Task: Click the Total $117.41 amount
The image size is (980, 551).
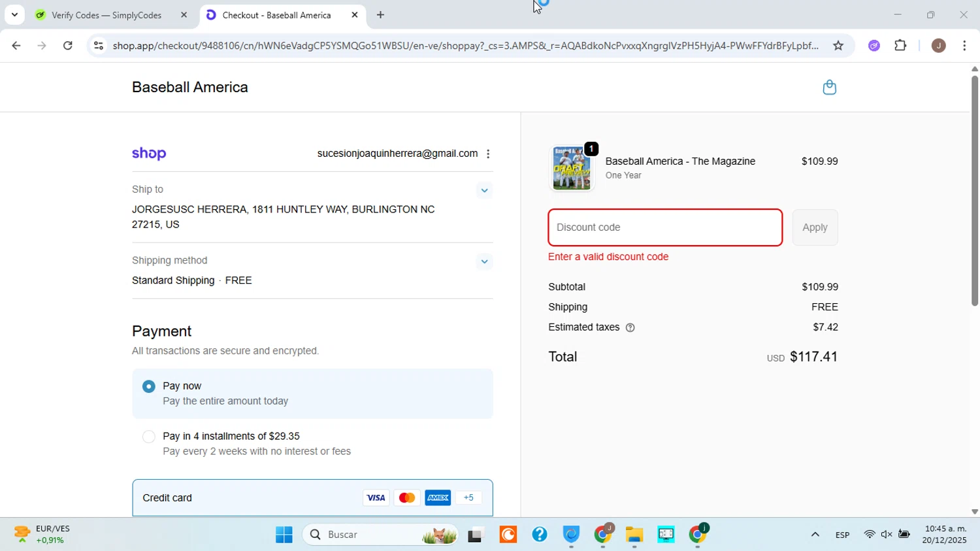Action: (x=813, y=357)
